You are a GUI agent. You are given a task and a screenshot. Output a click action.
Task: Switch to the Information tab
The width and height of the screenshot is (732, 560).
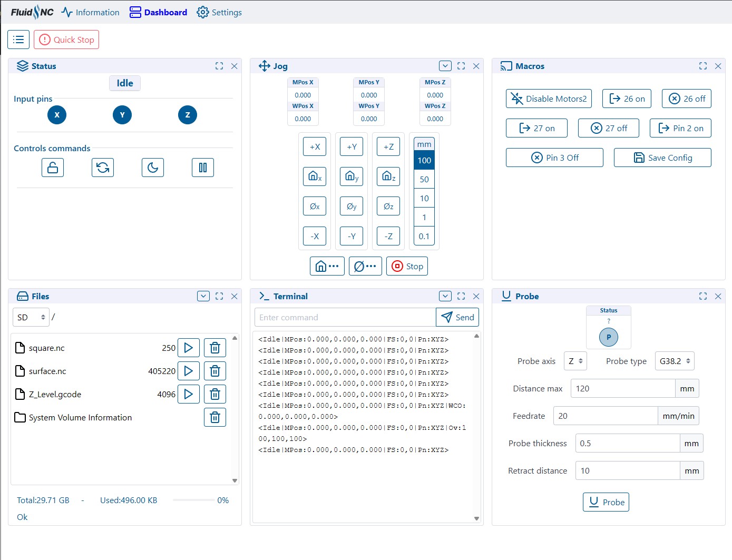coord(91,12)
